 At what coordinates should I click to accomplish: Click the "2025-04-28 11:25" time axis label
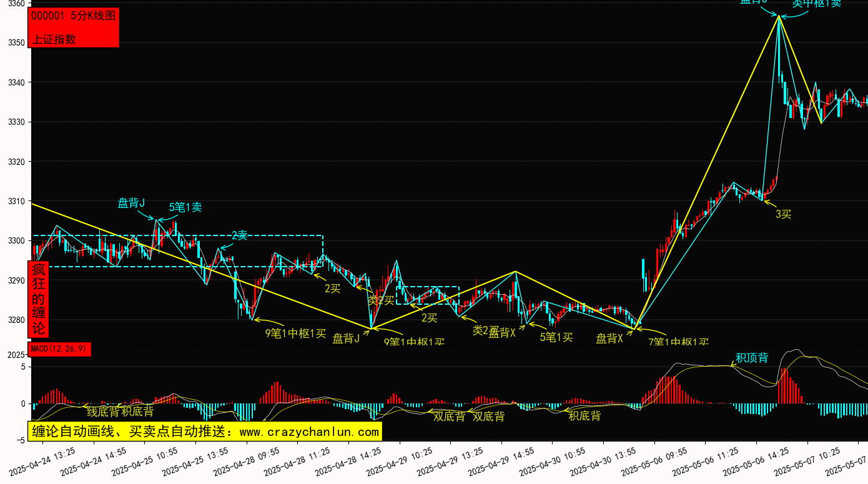coord(298,461)
